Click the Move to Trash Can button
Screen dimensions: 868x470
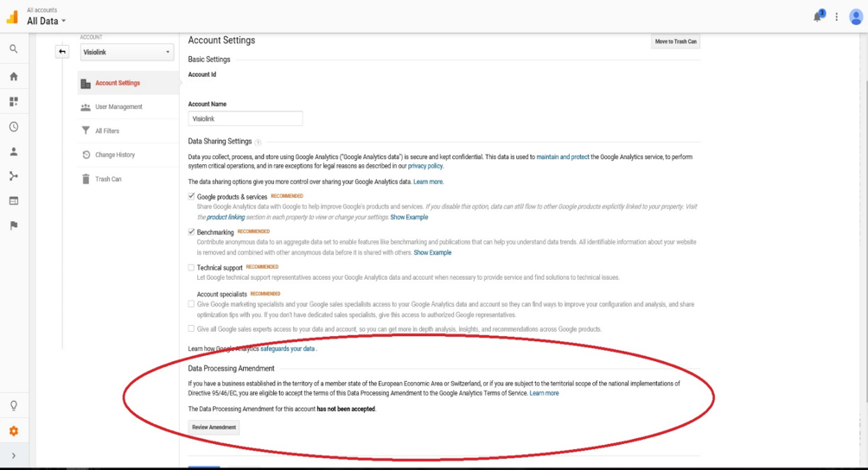675,41
